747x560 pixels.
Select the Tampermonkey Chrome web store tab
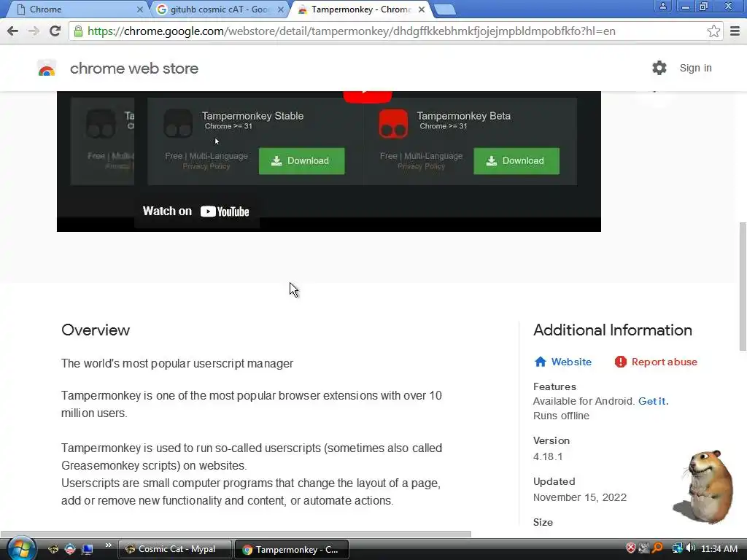[361, 9]
